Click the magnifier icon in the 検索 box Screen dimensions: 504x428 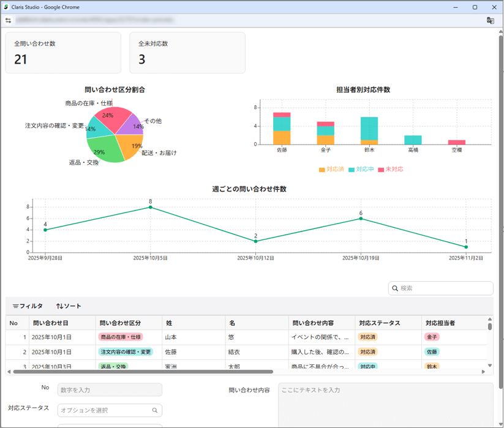395,288
